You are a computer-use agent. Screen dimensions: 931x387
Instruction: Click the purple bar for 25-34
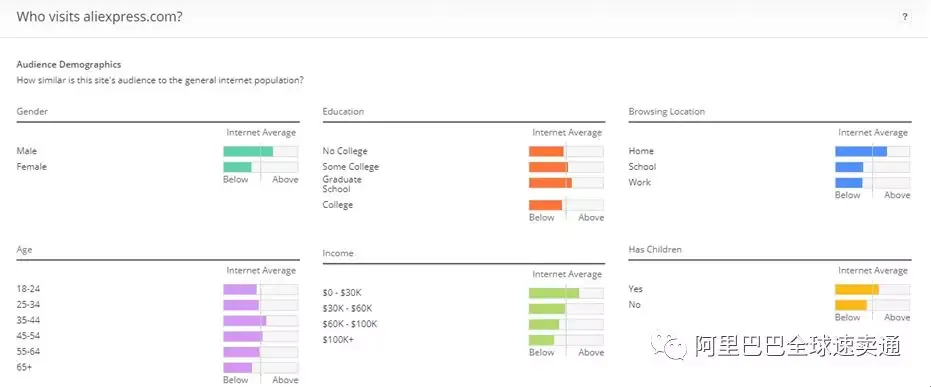[241, 305]
